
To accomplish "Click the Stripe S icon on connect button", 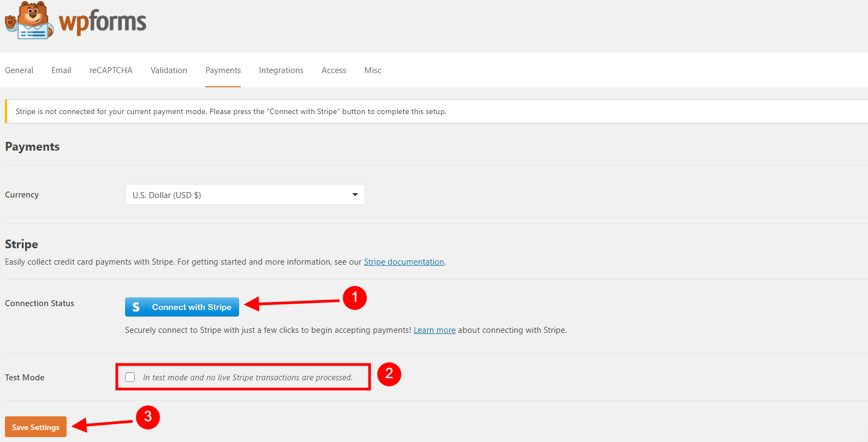I will 136,307.
